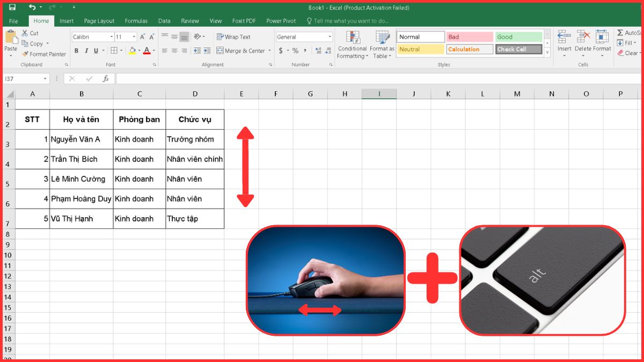Screen dimensions: 644x362
Task: Apply the Check Cell style
Action: 519,49
